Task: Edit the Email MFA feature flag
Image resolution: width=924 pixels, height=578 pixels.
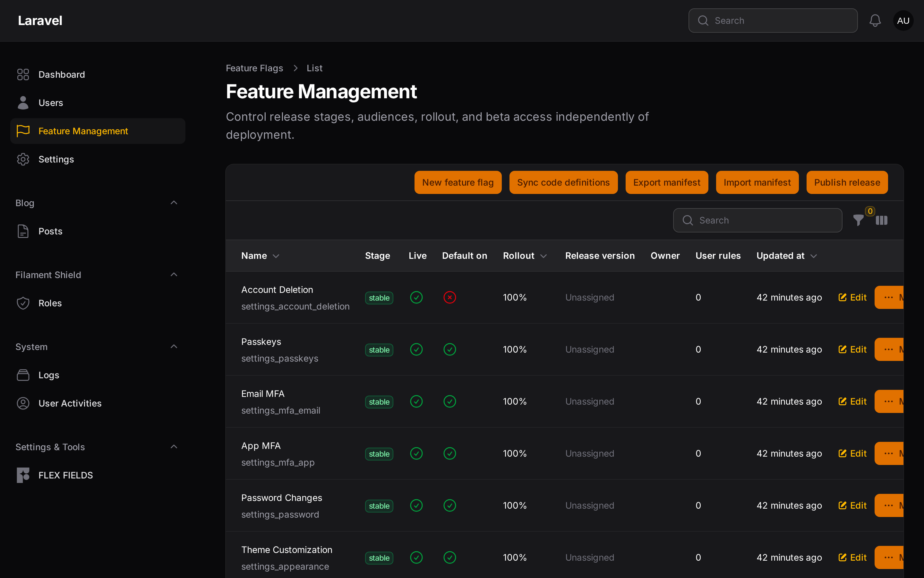Action: point(852,401)
